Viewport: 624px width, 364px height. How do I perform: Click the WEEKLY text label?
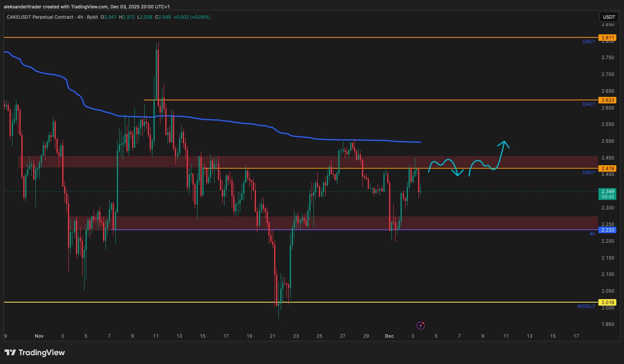(x=586, y=306)
